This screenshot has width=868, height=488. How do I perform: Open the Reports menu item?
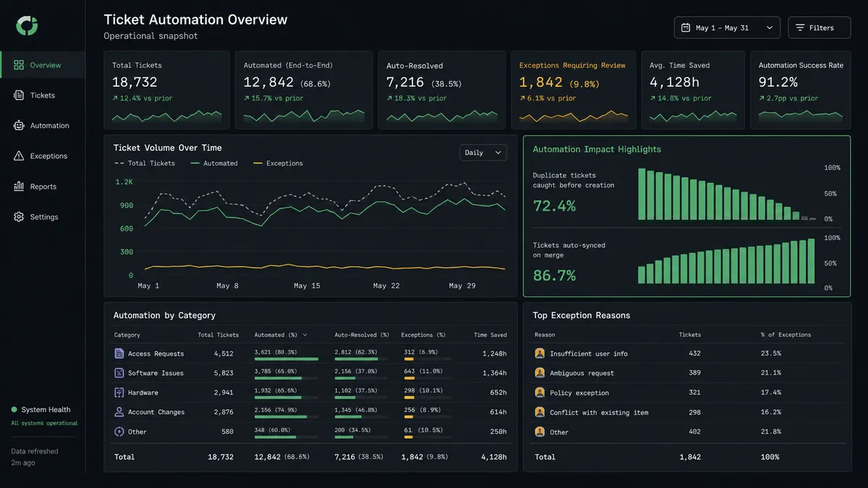43,187
